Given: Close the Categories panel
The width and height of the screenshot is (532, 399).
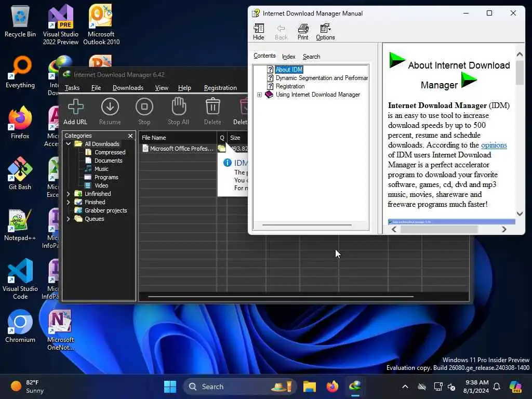Looking at the screenshot, I should pos(130,136).
